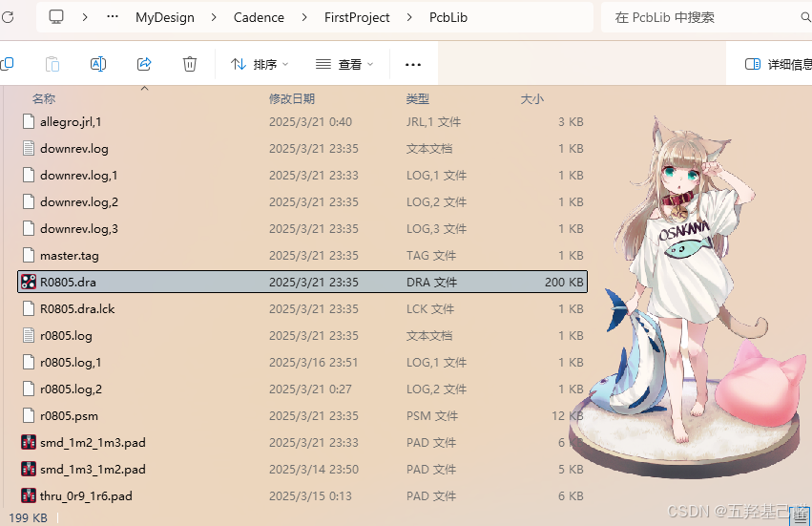Expand chevron after Cadence breadcrumb
Screen dimensions: 812x526
(x=304, y=17)
